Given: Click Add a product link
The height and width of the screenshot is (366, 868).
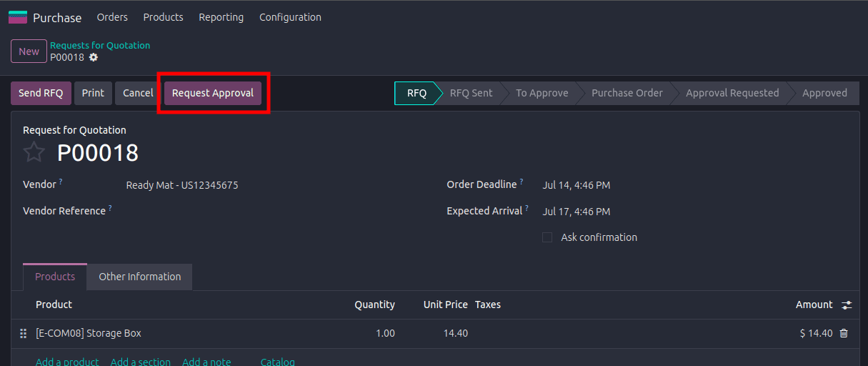Looking at the screenshot, I should coord(67,362).
